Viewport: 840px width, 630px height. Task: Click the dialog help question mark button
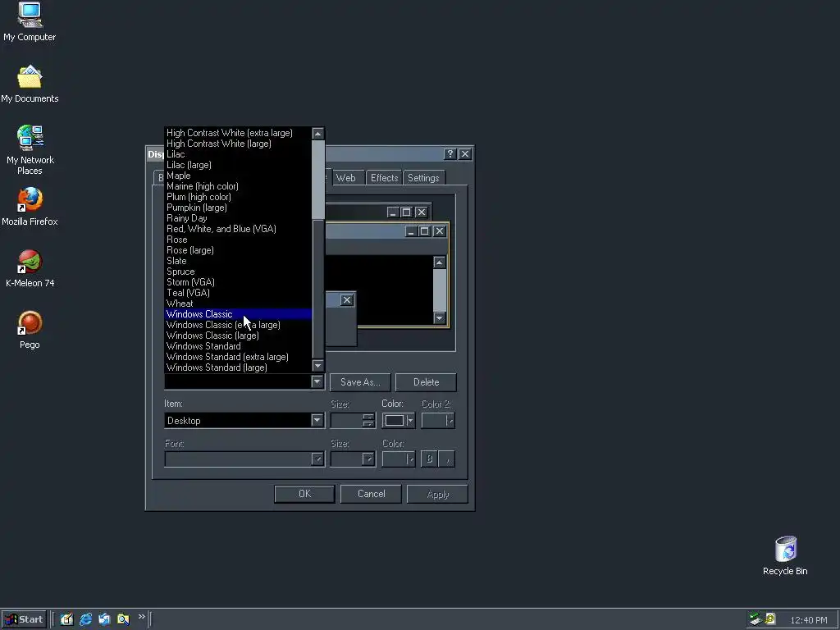pos(450,154)
